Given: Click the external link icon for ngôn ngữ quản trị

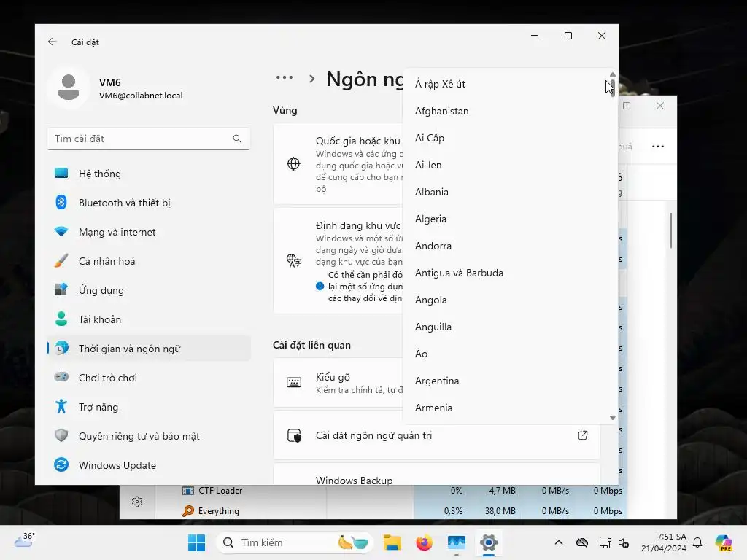Looking at the screenshot, I should (x=583, y=435).
